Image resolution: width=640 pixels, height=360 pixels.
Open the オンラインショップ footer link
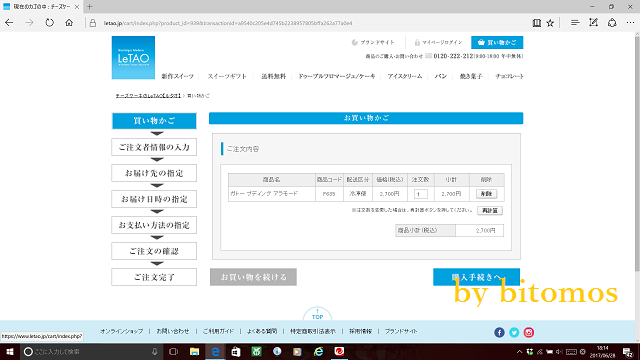[x=122, y=331]
